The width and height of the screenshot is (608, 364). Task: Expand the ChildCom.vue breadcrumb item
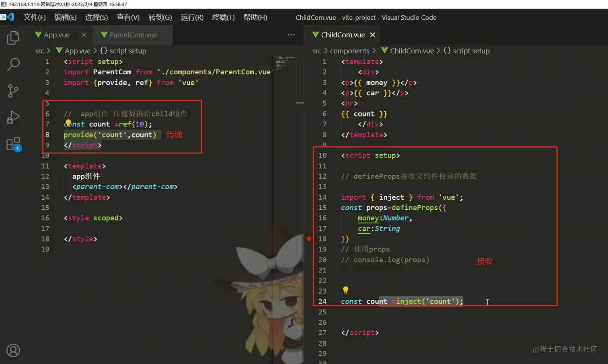408,51
